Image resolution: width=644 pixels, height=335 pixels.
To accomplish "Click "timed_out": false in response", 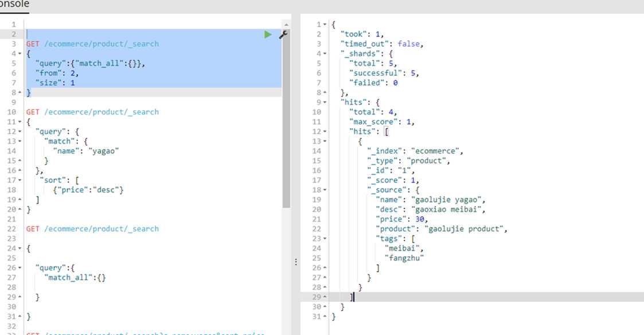I will click(381, 44).
